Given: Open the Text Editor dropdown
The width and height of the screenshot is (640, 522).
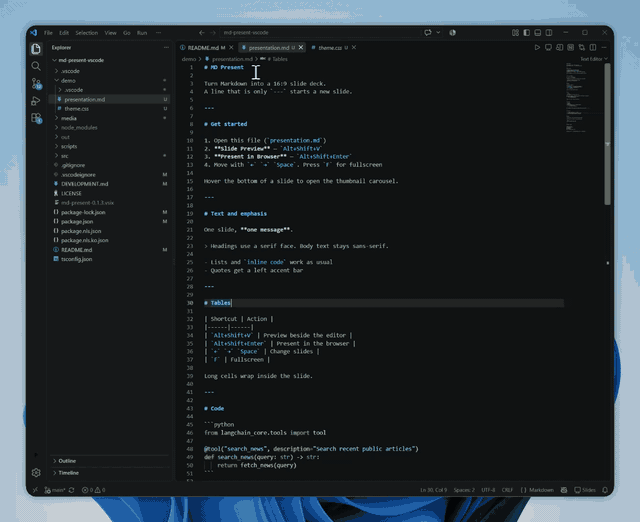Looking at the screenshot, I should point(594,59).
